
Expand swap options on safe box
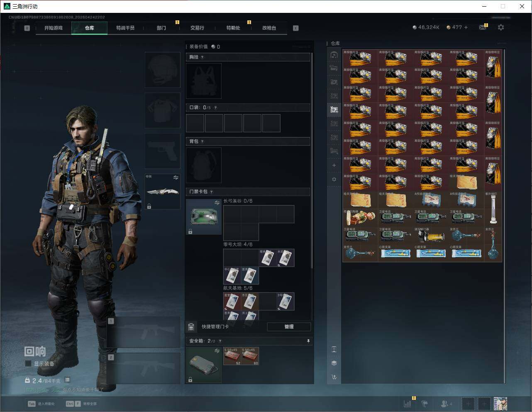tap(217, 351)
